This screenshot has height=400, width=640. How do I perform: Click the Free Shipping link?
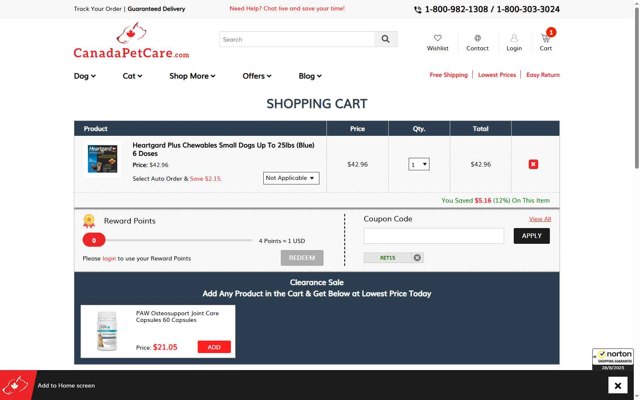click(449, 75)
